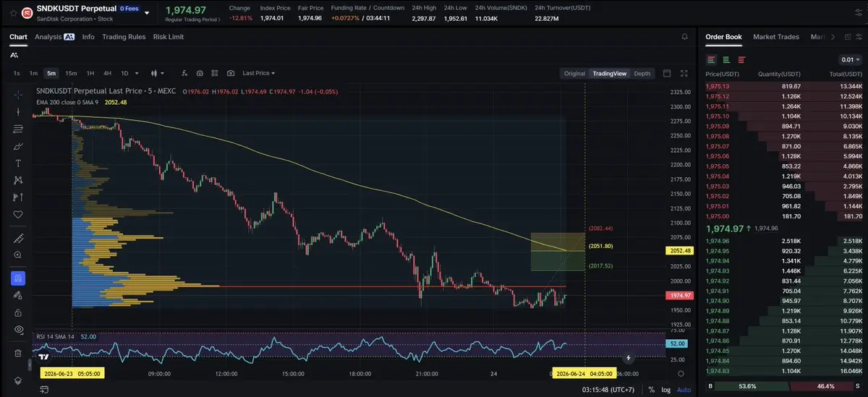Select the crosshair cursor tool
Image resolution: width=868 pixels, height=397 pixels.
coord(18,95)
